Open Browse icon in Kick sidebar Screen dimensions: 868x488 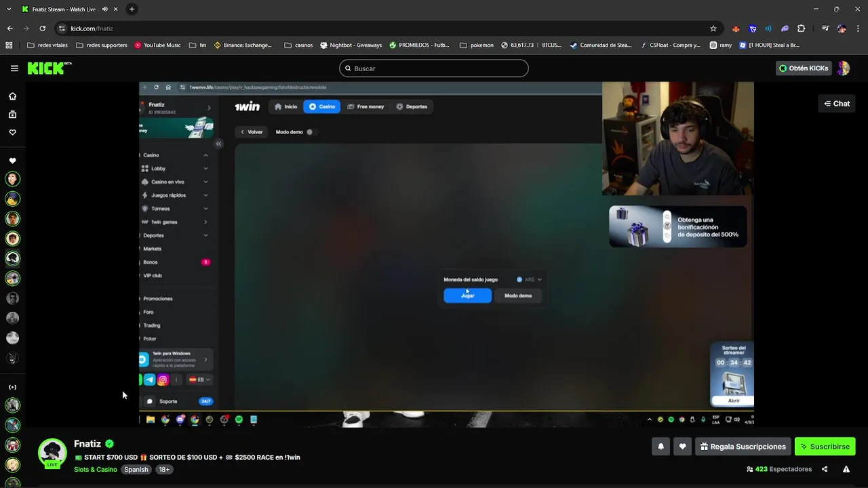coord(12,115)
